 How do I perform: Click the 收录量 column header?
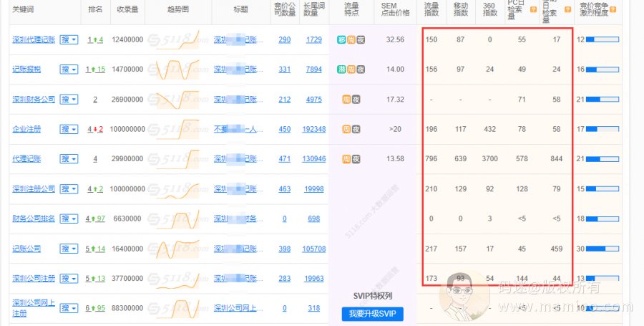point(127,10)
